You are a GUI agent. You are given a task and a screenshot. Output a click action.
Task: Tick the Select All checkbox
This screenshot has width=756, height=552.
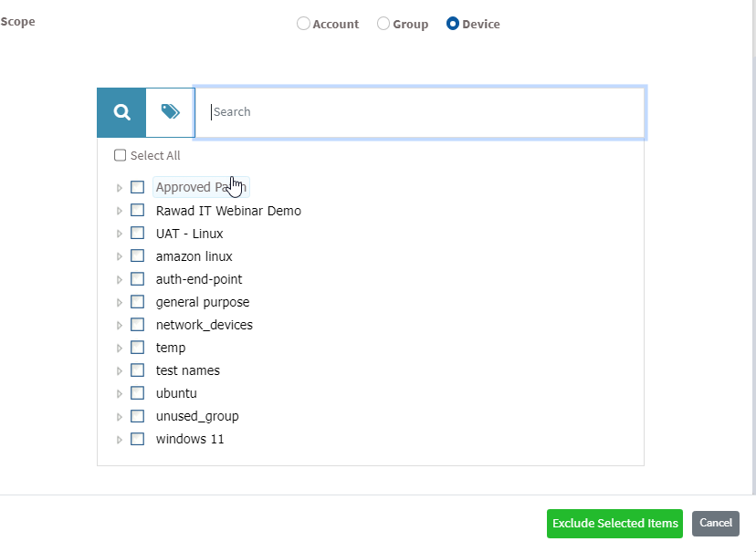[121, 155]
